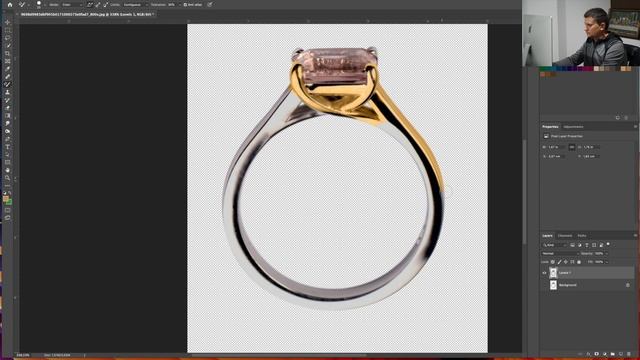Open the Opacity dropdown arrow
Viewport: 640px width, 360px height.
607,253
